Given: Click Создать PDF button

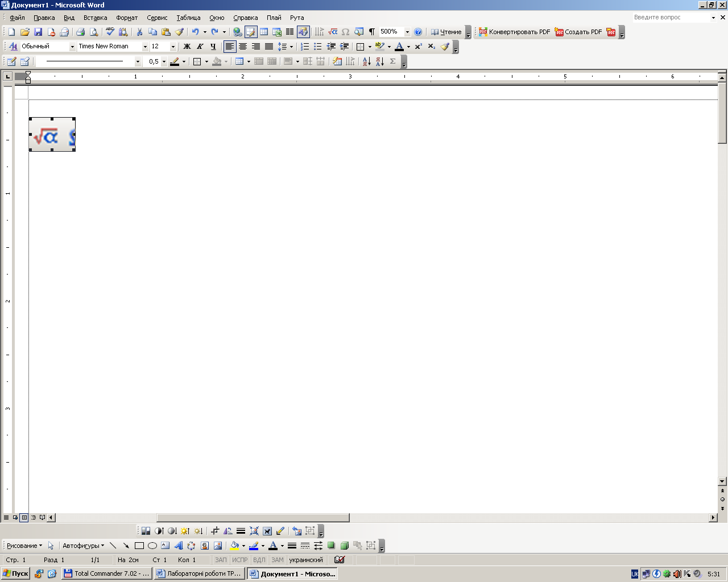Looking at the screenshot, I should tap(578, 32).
